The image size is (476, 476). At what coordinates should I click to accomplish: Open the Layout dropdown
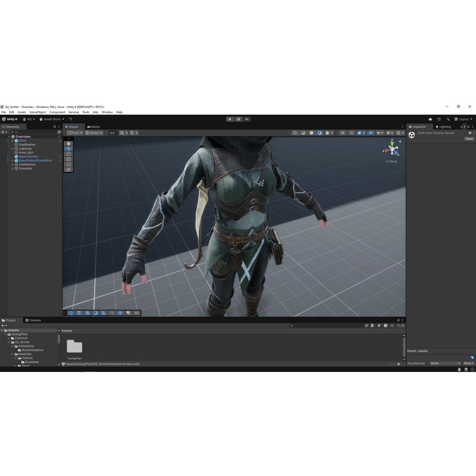pyautogui.click(x=463, y=119)
